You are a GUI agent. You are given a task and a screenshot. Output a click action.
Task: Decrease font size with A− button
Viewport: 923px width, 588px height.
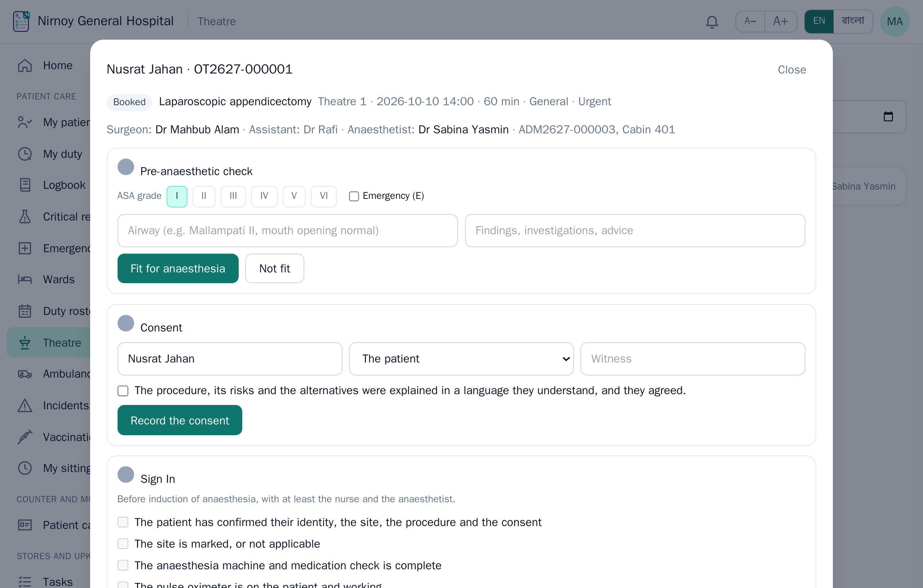coord(750,21)
